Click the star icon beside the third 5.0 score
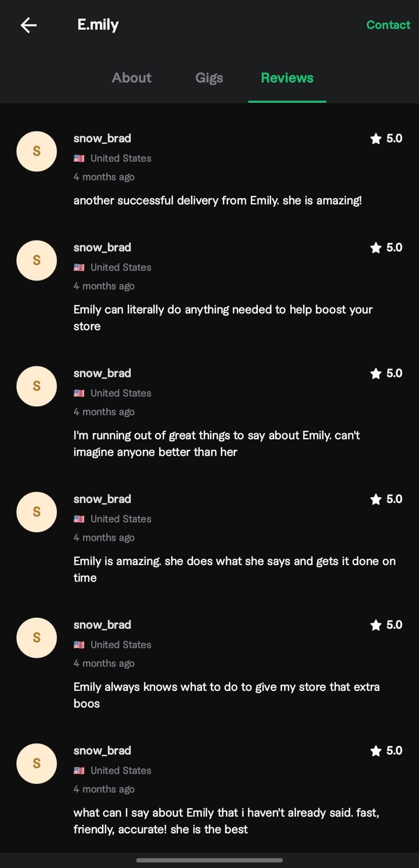This screenshot has width=419, height=868. click(376, 373)
